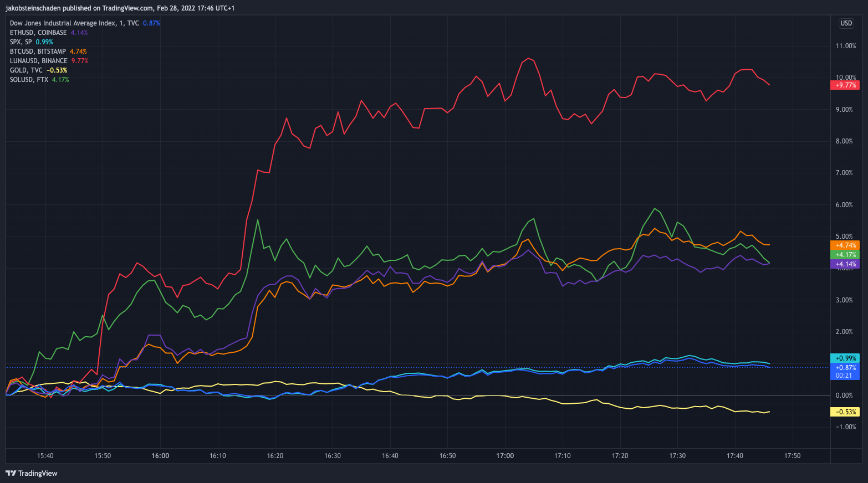Click the 2.00% price axis label
This screenshot has height=483, width=868.
[x=844, y=332]
